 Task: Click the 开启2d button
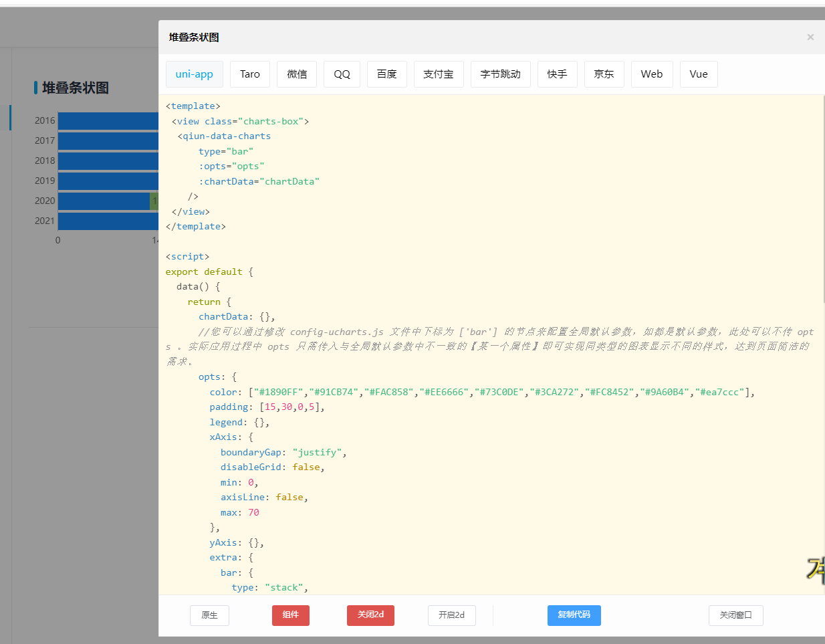(x=452, y=615)
